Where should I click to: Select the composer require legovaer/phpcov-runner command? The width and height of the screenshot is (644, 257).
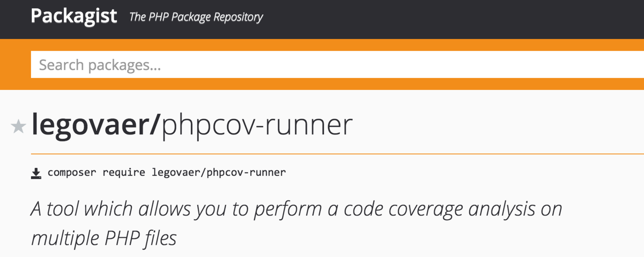(167, 172)
